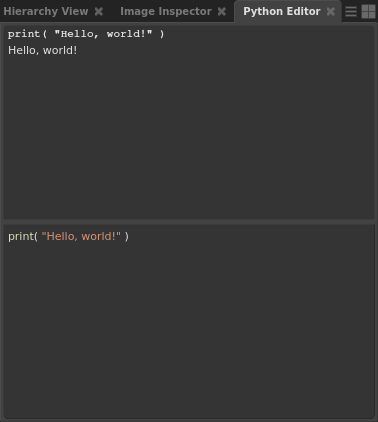Click the monospace print word in output
378x422 pixels.
[24, 34]
